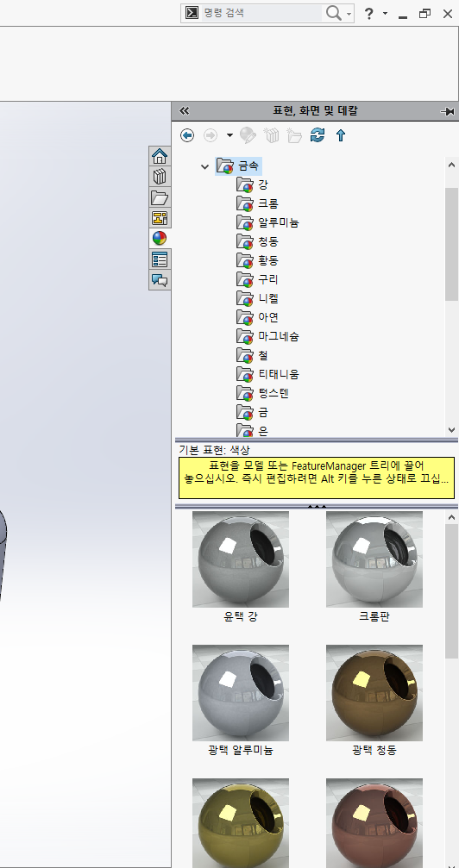Select the 철 folder

point(252,355)
